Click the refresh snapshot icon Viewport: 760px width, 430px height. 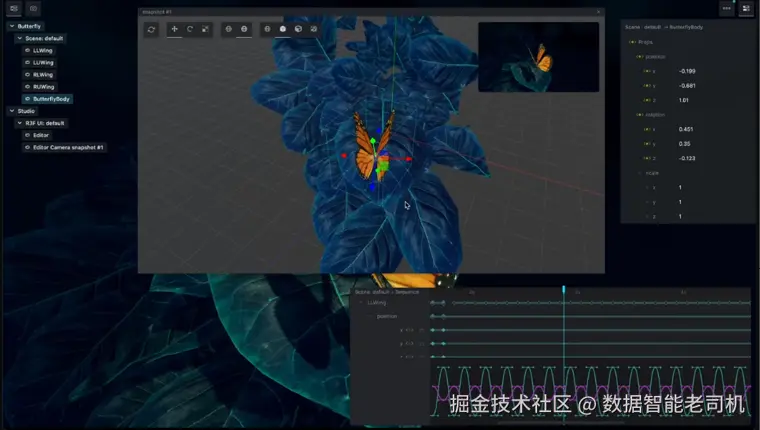[151, 30]
